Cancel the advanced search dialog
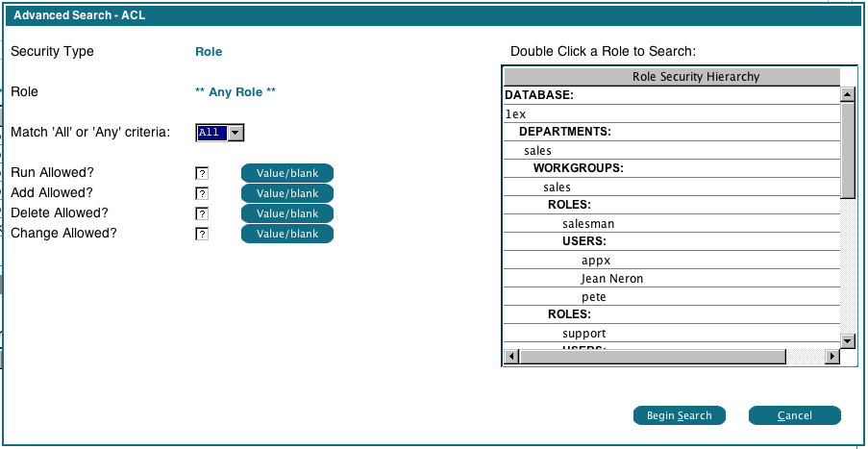Screen dimensions: 868x449 pos(794,415)
